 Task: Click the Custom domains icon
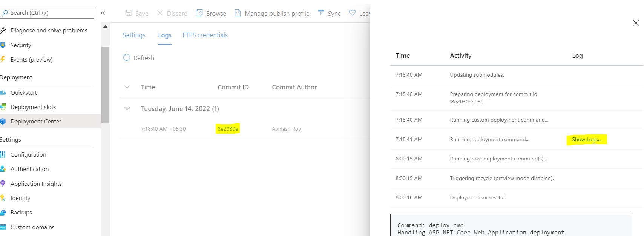[3, 227]
